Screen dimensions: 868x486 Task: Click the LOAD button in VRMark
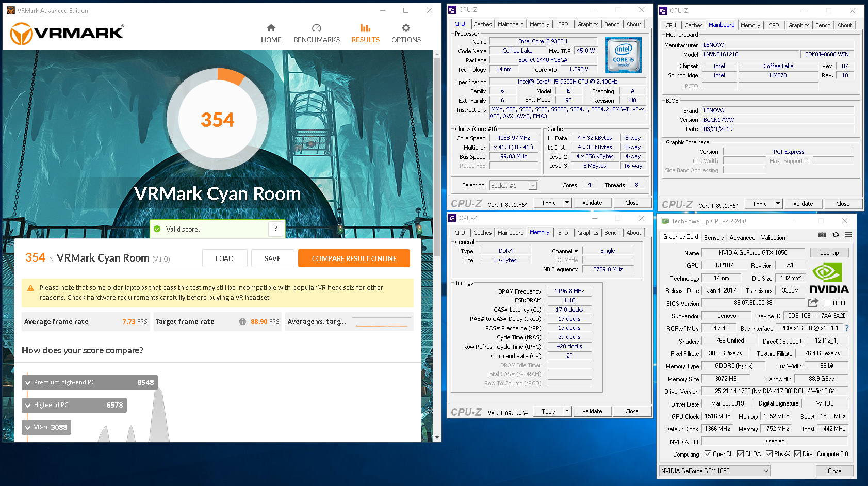point(224,258)
